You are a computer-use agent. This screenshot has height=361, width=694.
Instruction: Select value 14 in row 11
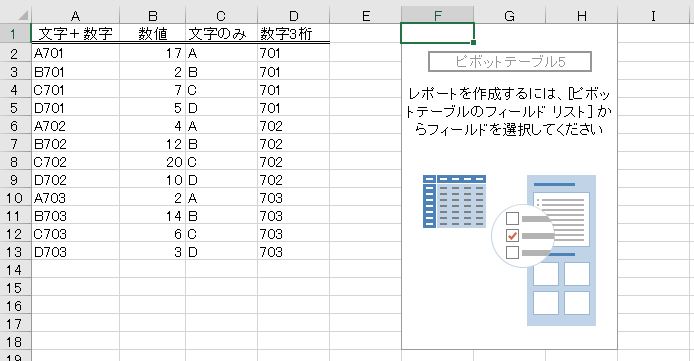coord(152,216)
